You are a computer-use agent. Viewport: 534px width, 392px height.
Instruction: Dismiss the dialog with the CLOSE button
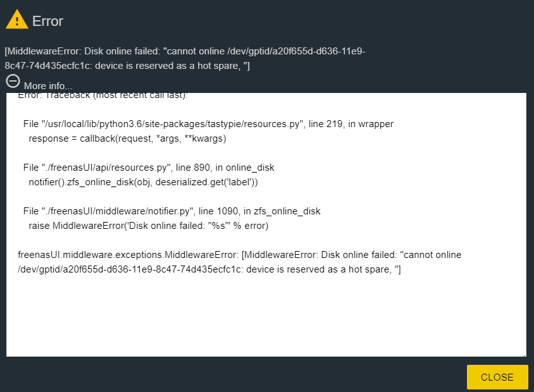(497, 377)
